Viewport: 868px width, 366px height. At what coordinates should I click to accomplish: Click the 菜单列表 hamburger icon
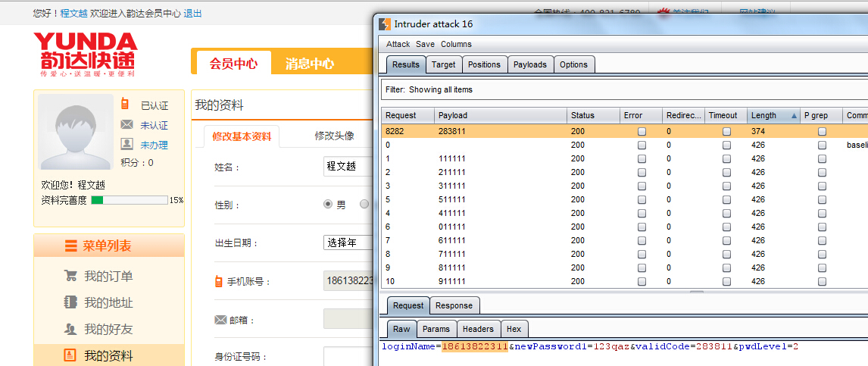71,246
